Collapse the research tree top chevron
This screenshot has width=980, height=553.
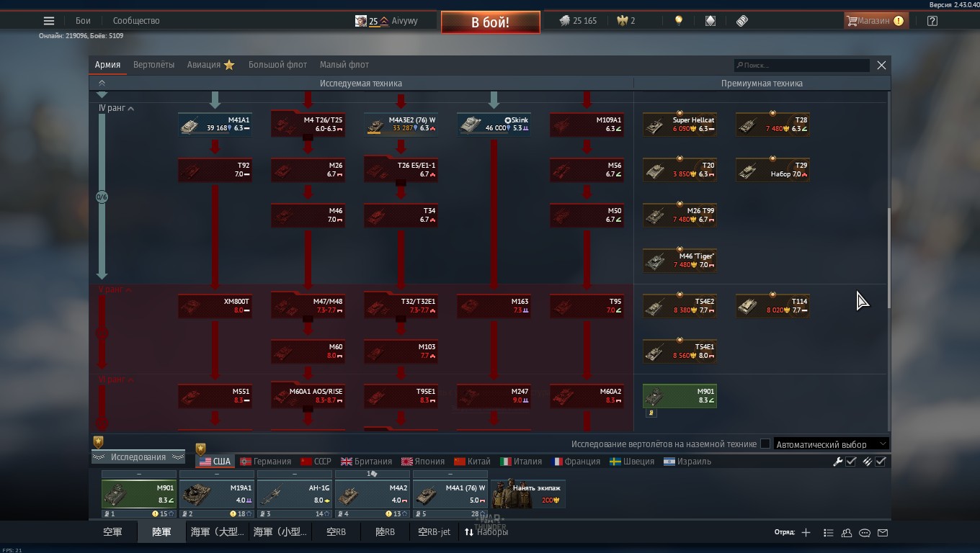102,83
